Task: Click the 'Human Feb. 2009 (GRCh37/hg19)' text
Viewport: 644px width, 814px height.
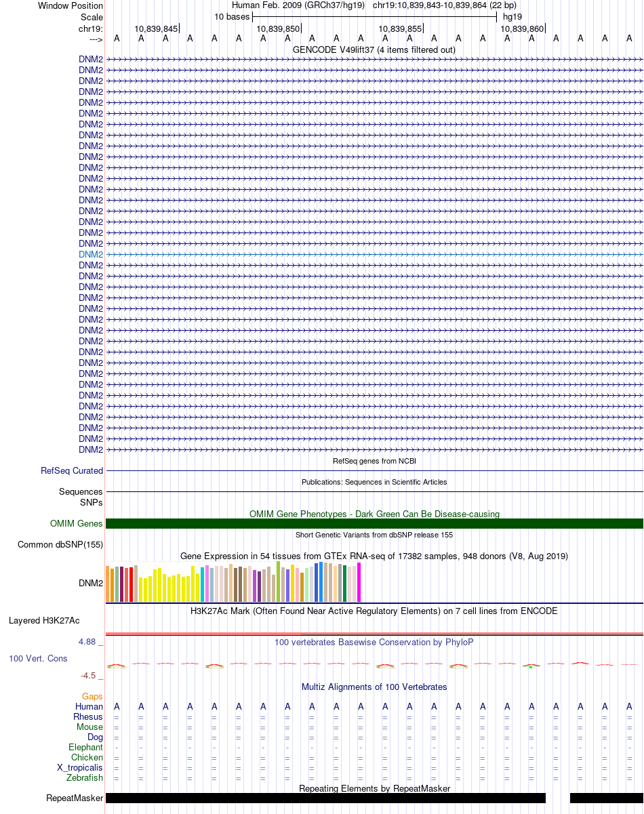Action: tap(298, 5)
